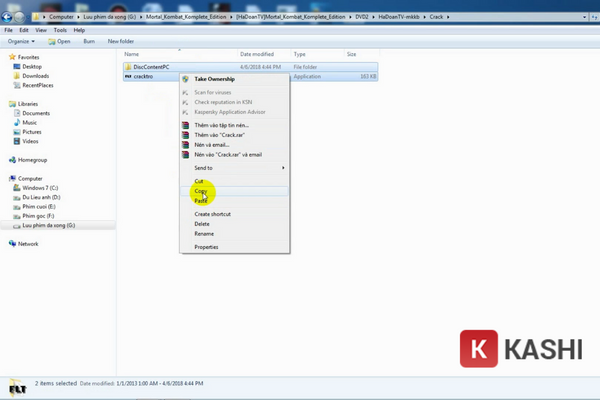Viewport: 600px width, 400px height.
Task: Select the DiscContentPC folder icon
Action: [x=129, y=67]
